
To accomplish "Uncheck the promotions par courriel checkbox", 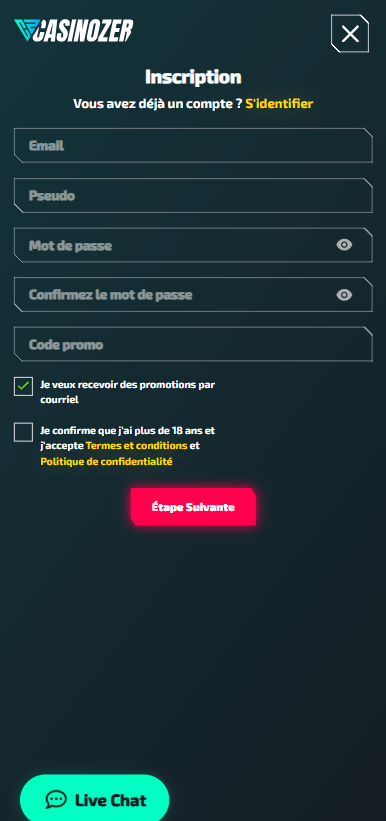I will click(24, 386).
